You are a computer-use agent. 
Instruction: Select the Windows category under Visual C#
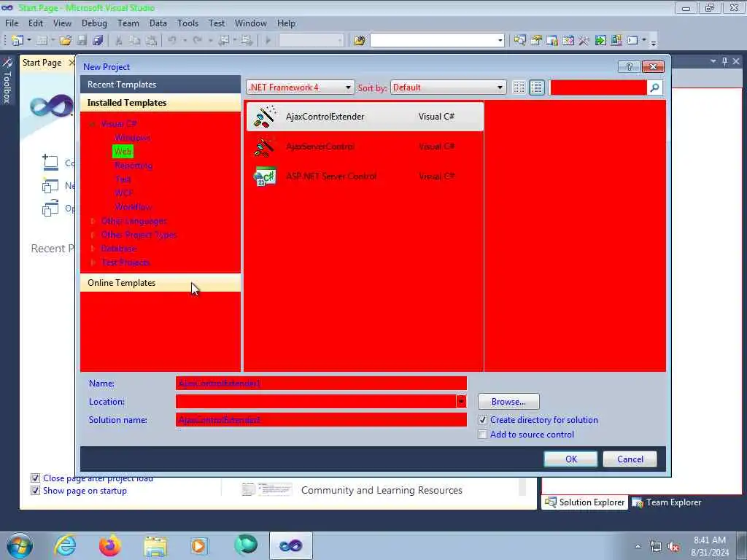pos(133,138)
